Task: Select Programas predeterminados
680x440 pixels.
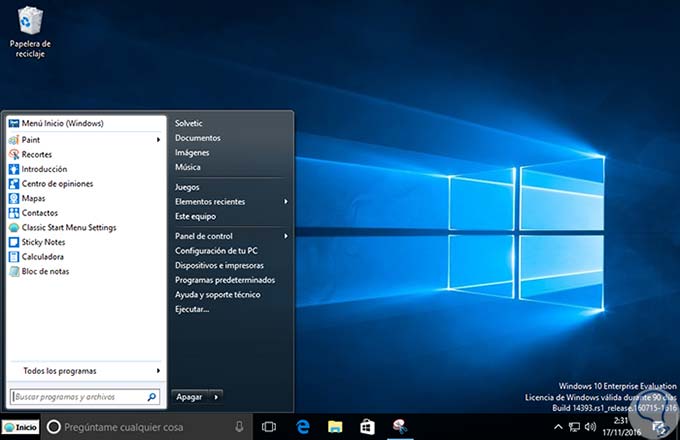Action: point(225,280)
